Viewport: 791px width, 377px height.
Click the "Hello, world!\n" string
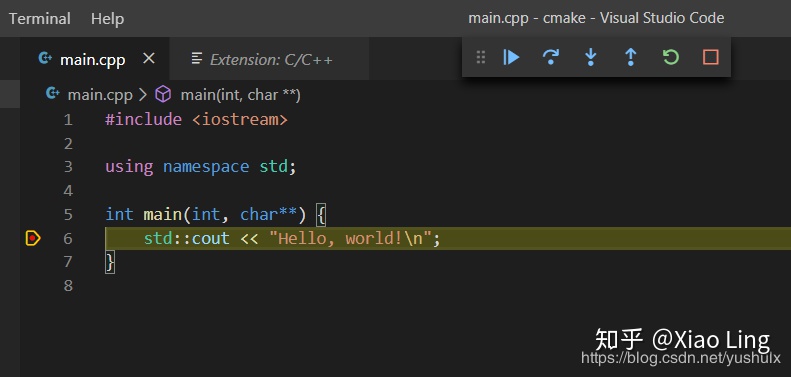point(350,238)
